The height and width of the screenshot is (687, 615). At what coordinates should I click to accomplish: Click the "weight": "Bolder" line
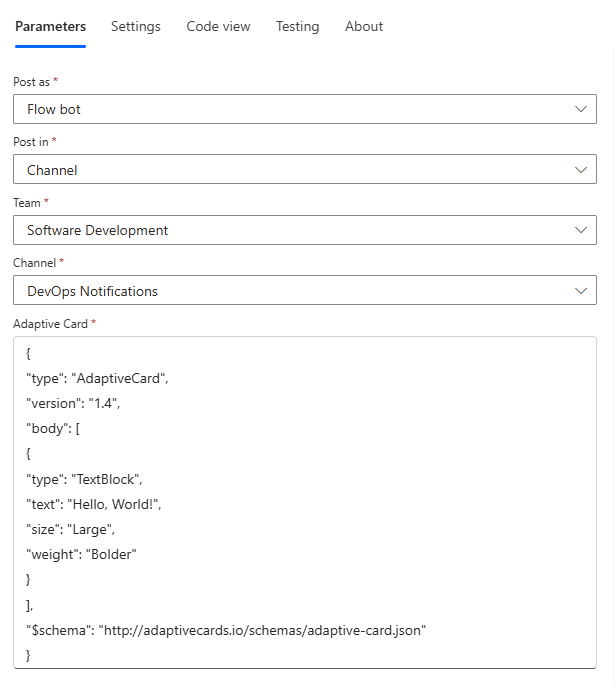click(81, 554)
